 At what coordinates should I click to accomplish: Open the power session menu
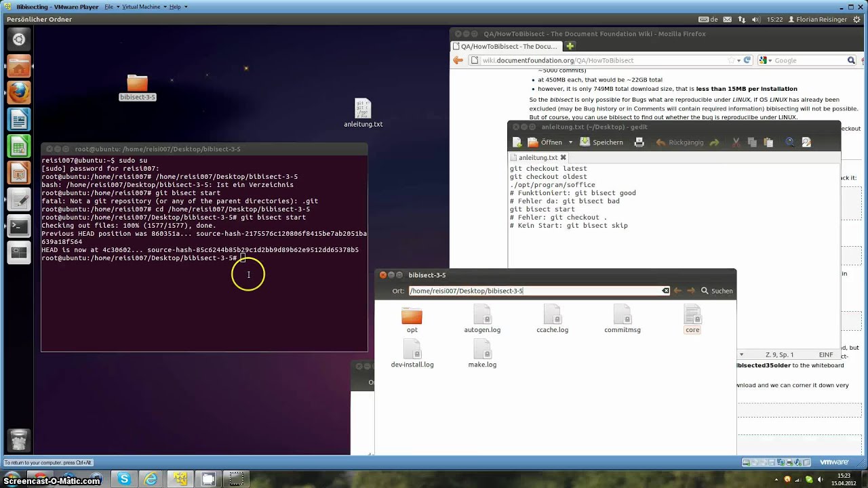(x=857, y=20)
